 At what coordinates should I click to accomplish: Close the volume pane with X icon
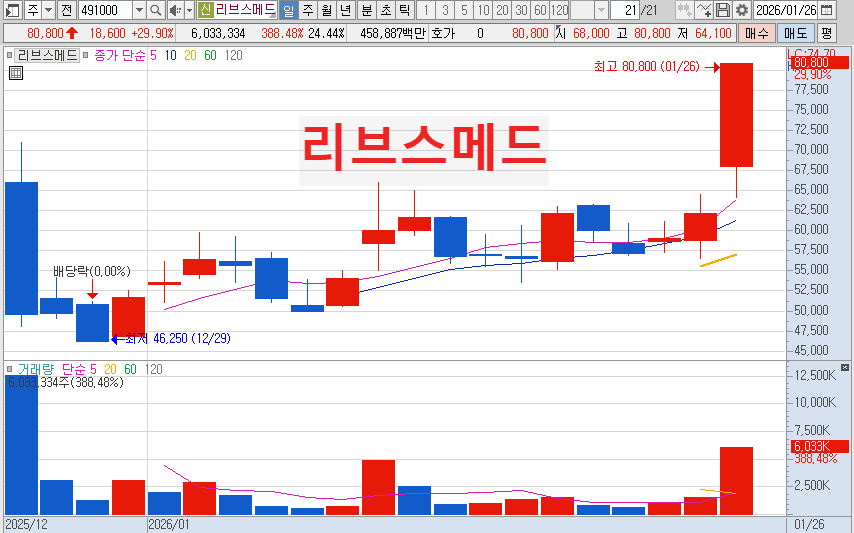tap(845, 367)
